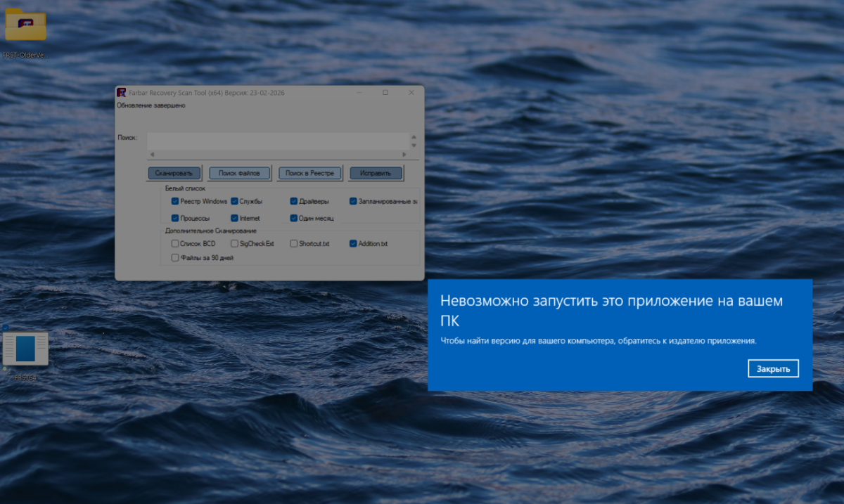Click the search box scroll-left arrow
Screen dimensions: 844x504
151,155
